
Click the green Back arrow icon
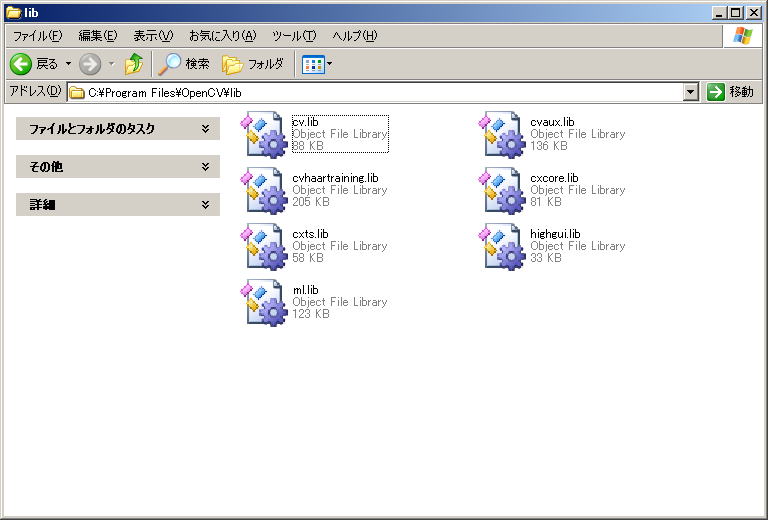click(21, 64)
